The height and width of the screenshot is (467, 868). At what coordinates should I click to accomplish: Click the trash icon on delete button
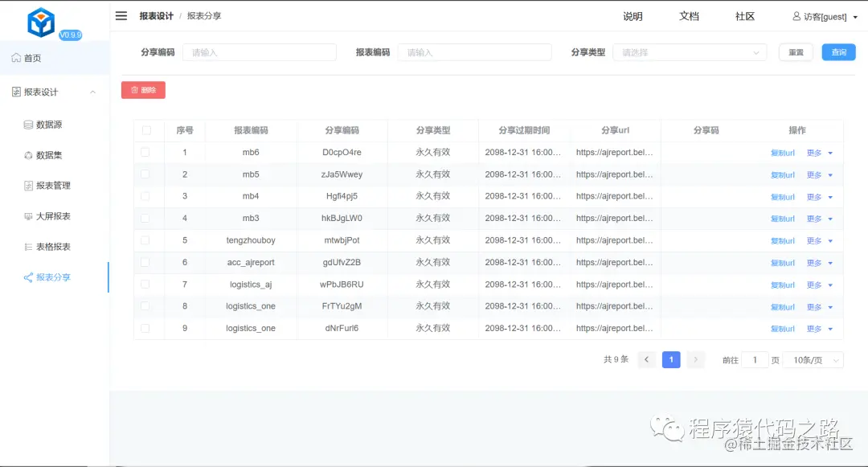(134, 90)
